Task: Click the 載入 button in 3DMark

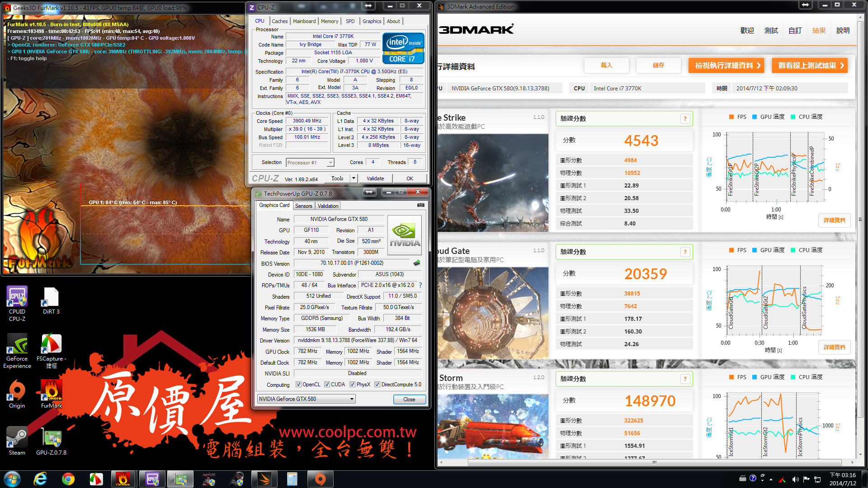Action: point(607,66)
